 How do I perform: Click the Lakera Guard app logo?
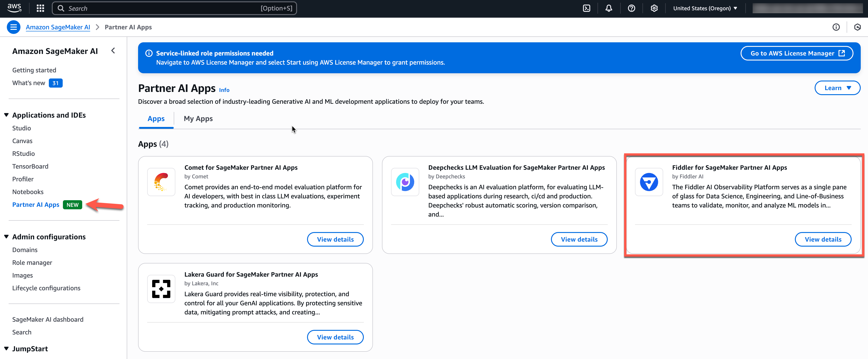coord(161,289)
